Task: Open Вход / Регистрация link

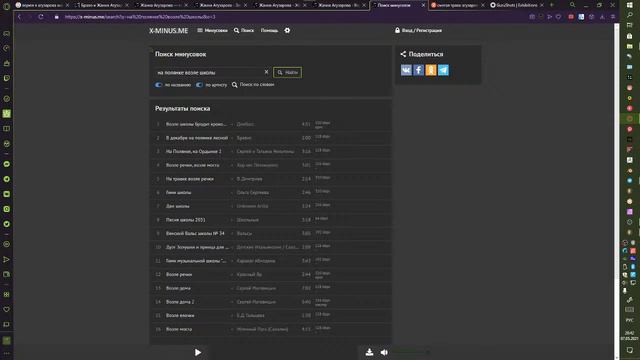Action: pyautogui.click(x=418, y=31)
